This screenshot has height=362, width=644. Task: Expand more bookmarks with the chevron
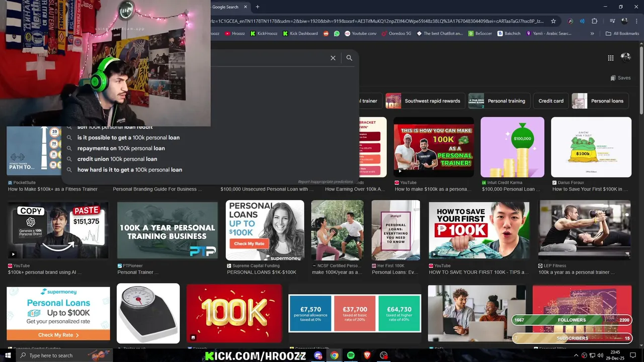(592, 34)
